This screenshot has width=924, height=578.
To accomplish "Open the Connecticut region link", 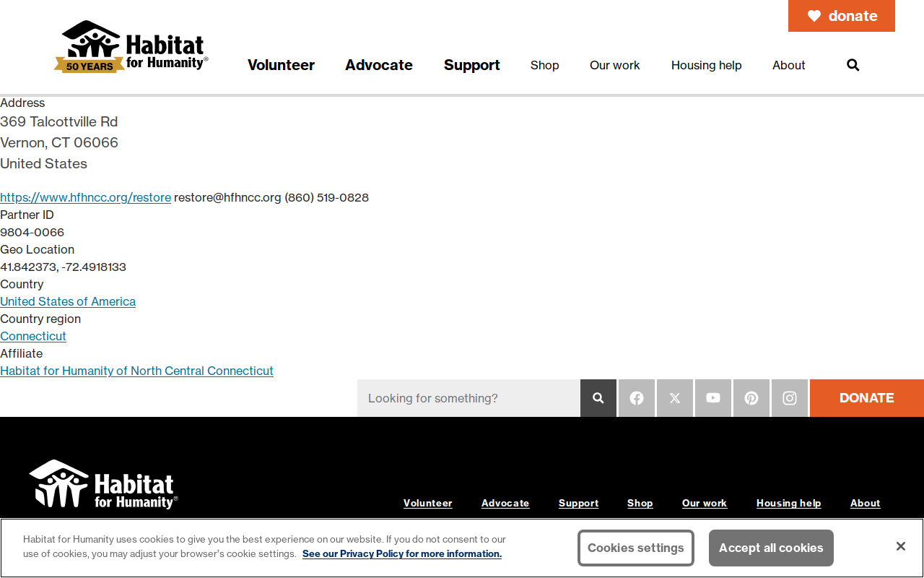I will point(33,336).
